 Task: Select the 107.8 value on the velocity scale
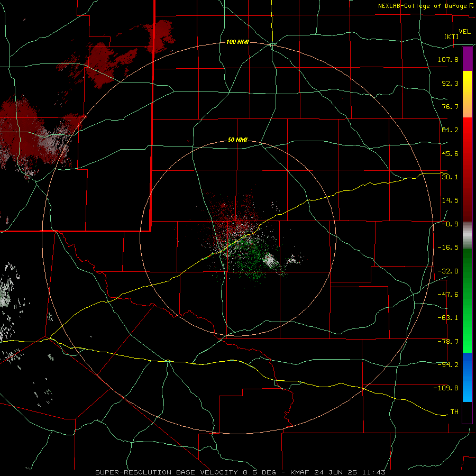[x=448, y=59]
